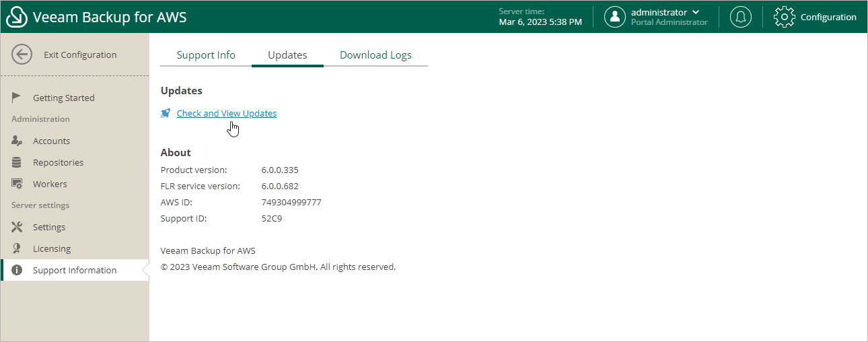Click AWS ID value 749304999777
The height and width of the screenshot is (342, 868).
[291, 202]
